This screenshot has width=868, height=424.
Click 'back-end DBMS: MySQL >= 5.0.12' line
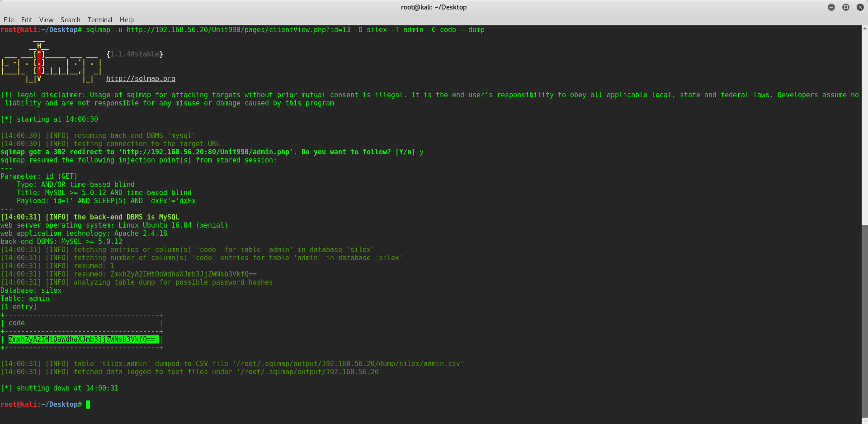(61, 242)
